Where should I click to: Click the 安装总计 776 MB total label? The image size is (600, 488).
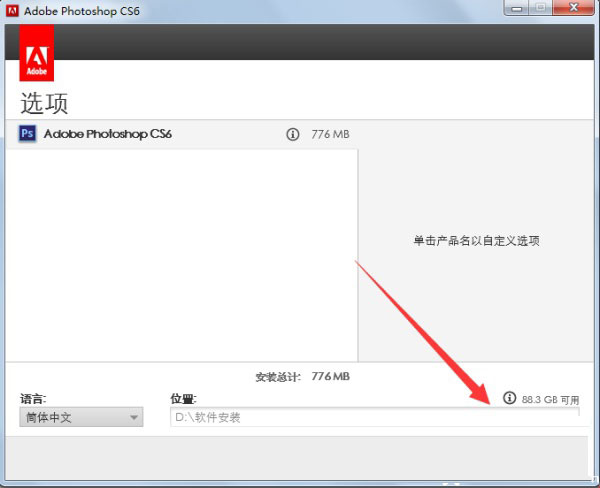pyautogui.click(x=302, y=377)
